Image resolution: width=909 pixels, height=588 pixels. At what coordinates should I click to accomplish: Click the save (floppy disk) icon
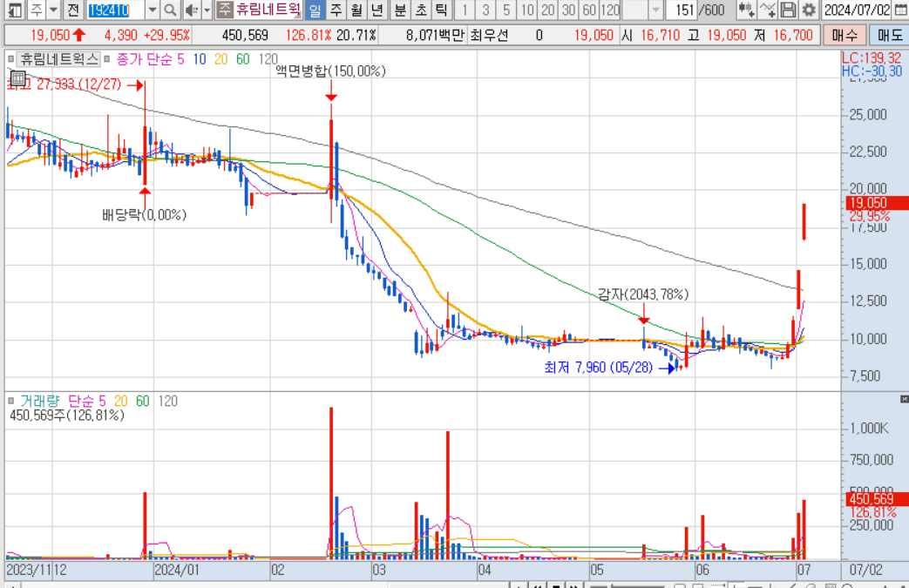point(788,10)
